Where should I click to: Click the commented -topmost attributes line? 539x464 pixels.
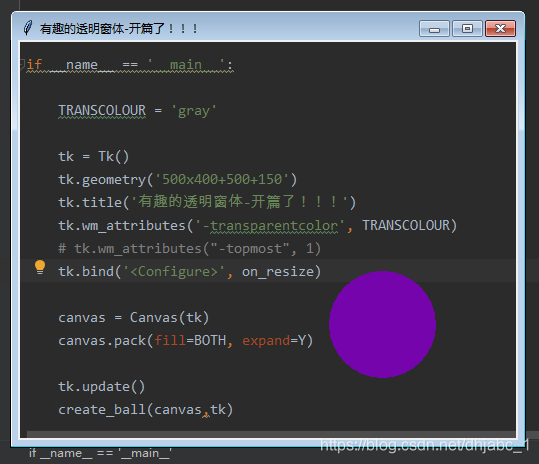point(189,248)
